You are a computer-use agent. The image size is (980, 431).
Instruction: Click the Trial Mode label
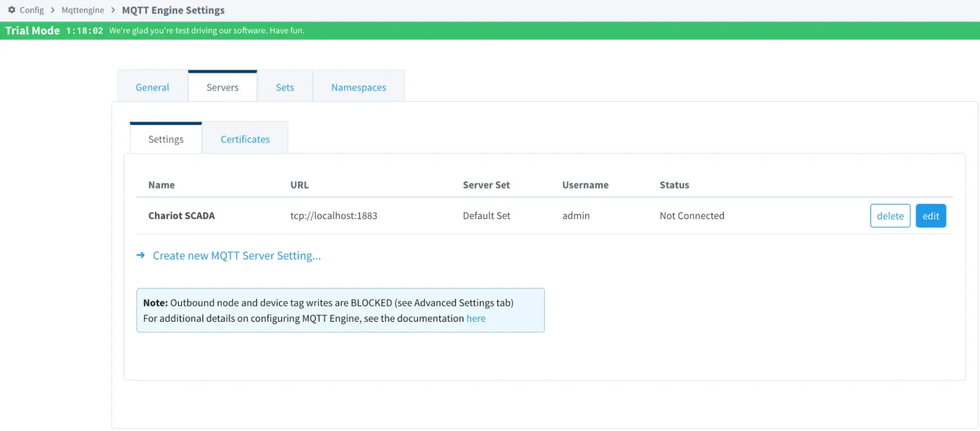point(32,30)
